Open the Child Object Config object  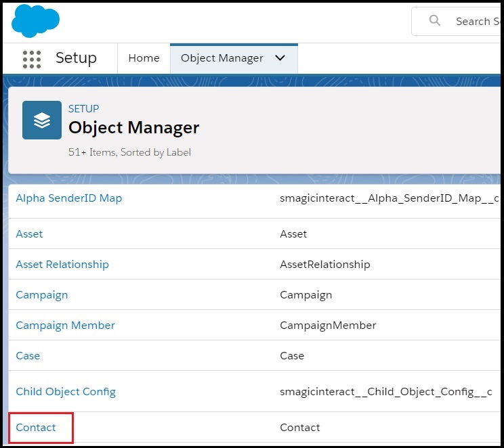pyautogui.click(x=66, y=392)
